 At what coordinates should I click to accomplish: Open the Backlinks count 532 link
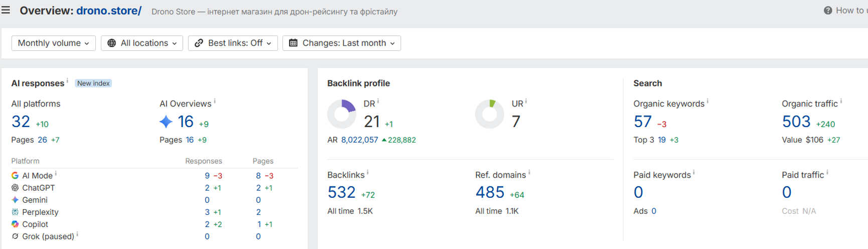(341, 192)
